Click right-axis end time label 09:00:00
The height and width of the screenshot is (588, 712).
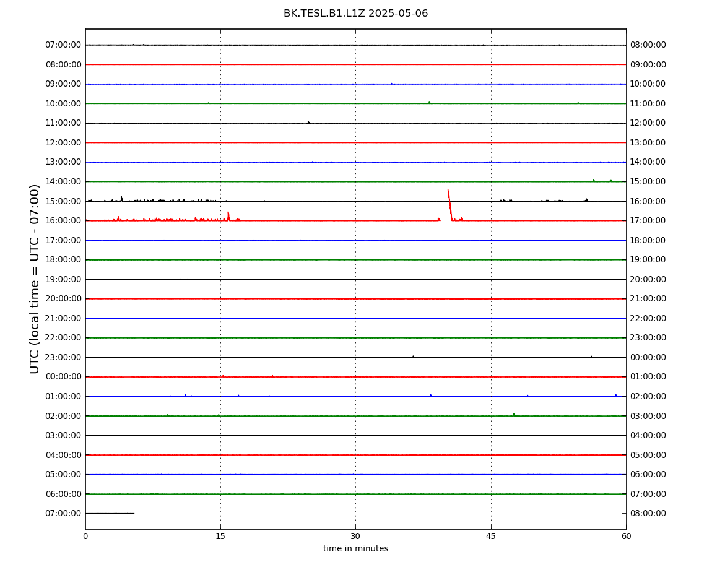pyautogui.click(x=648, y=64)
